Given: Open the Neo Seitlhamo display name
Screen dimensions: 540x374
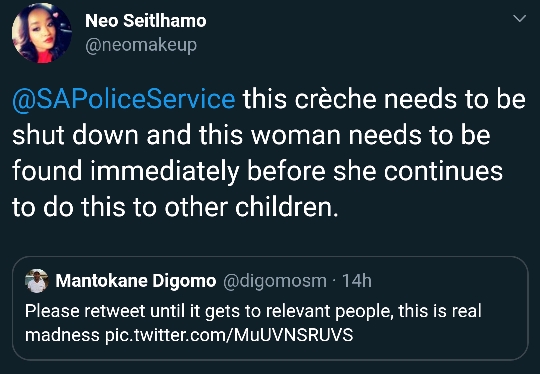Looking at the screenshot, I should click(x=146, y=21).
